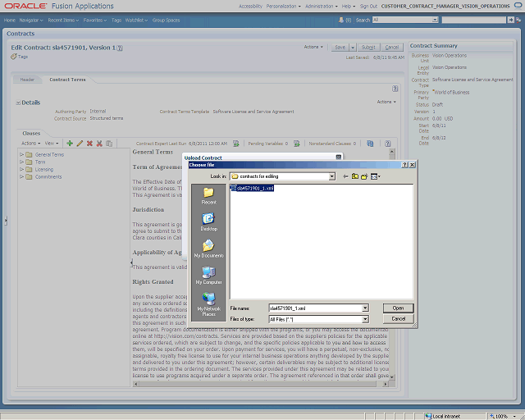The height and width of the screenshot is (420, 525).
Task: Open the Actions menu next to Save
Action: pos(313,47)
